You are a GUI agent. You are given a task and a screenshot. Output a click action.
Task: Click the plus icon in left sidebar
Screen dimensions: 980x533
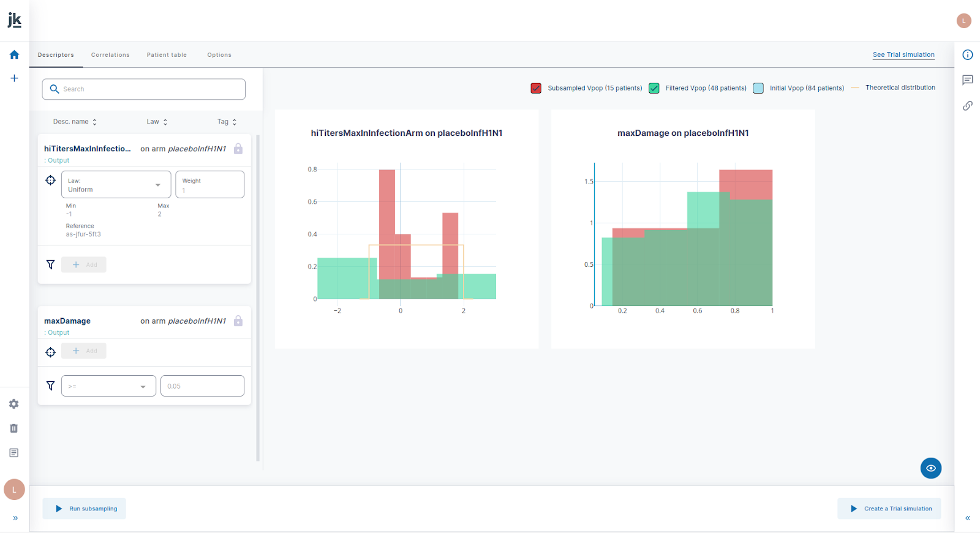pos(14,78)
